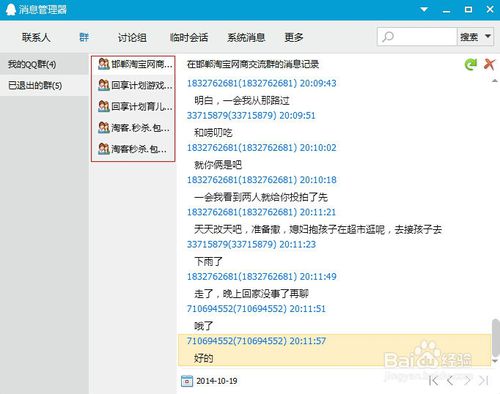Select message 一会我看到两人就给你投拍了先
The image size is (500, 394).
pos(261,197)
